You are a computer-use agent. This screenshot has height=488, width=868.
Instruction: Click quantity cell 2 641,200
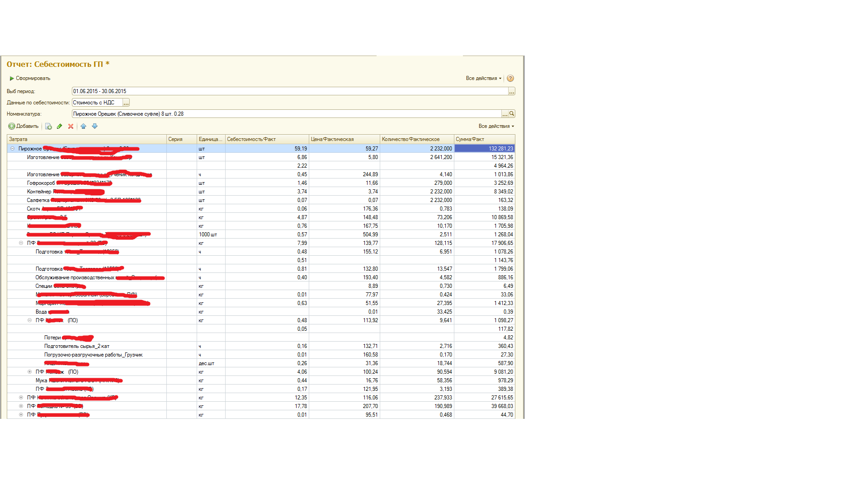(x=417, y=157)
